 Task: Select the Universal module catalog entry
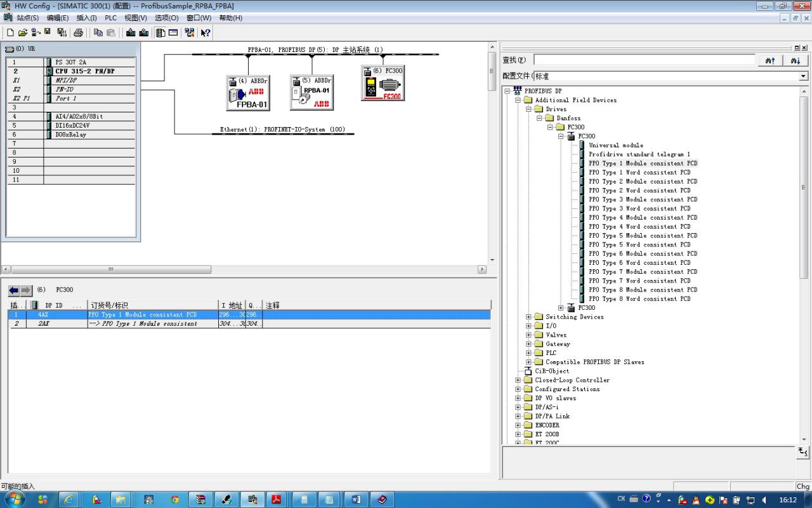click(x=615, y=145)
